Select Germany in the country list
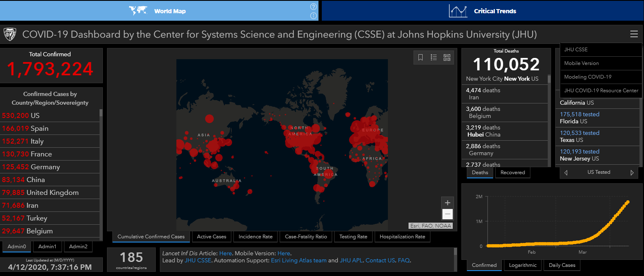 50,167
